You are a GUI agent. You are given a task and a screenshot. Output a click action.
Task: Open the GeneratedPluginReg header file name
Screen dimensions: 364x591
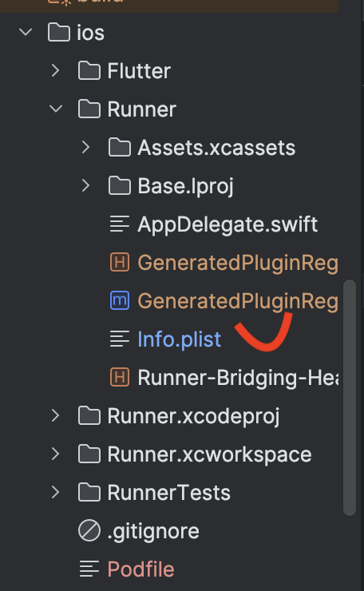tap(238, 263)
